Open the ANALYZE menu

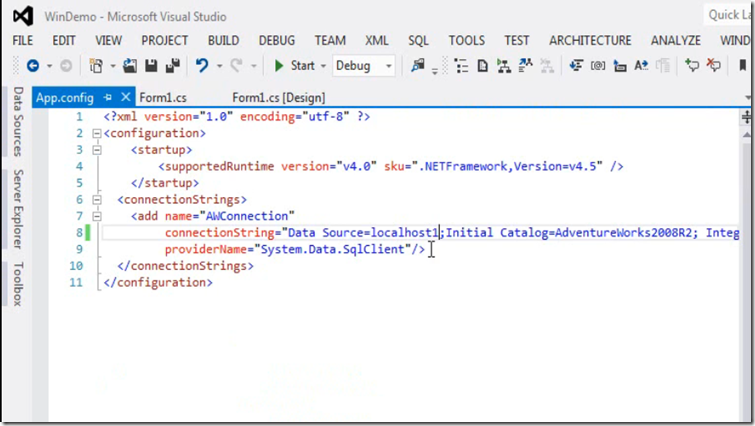[676, 40]
